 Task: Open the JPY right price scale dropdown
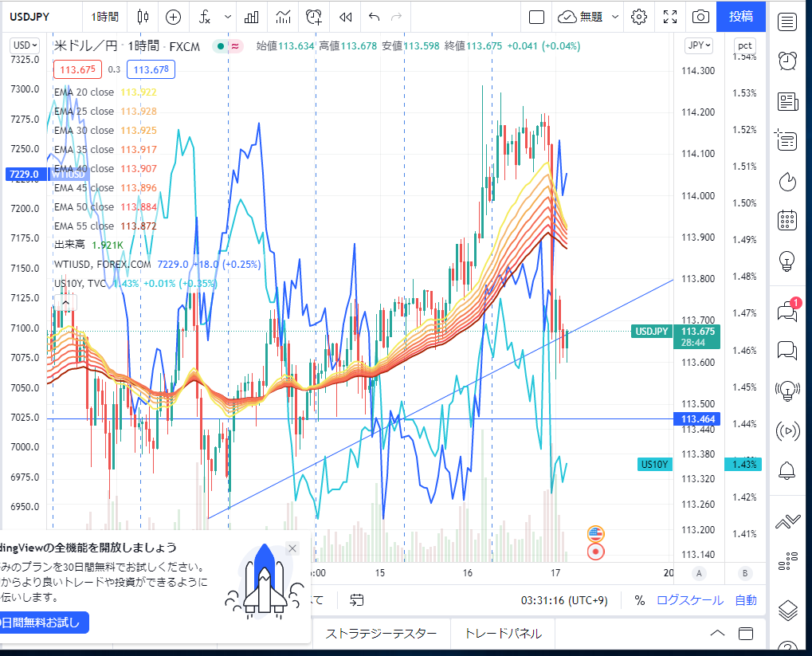(699, 45)
